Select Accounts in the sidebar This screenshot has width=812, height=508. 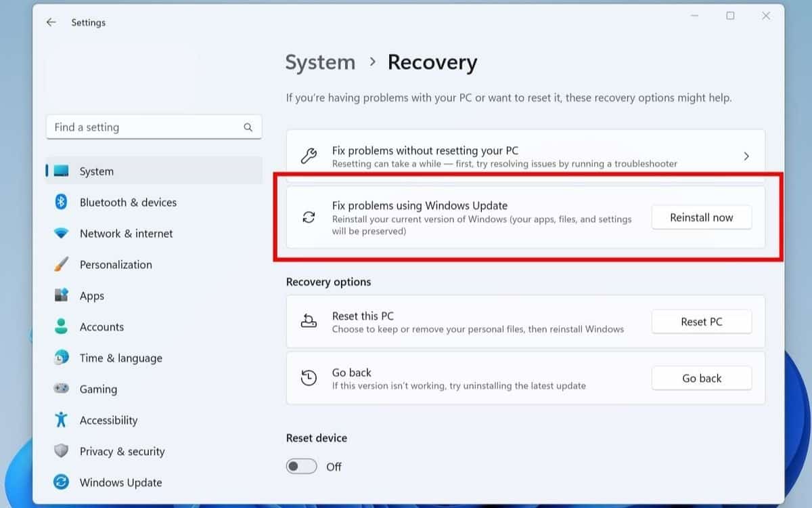(x=154, y=326)
